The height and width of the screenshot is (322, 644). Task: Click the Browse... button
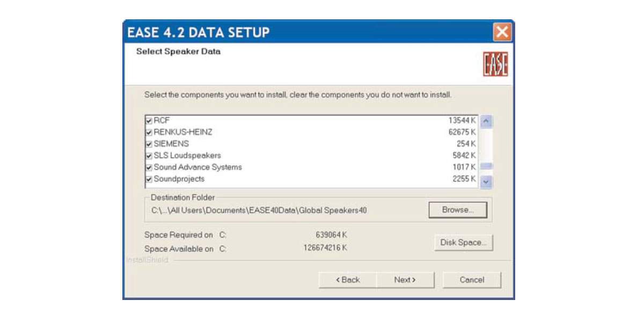[x=458, y=210]
